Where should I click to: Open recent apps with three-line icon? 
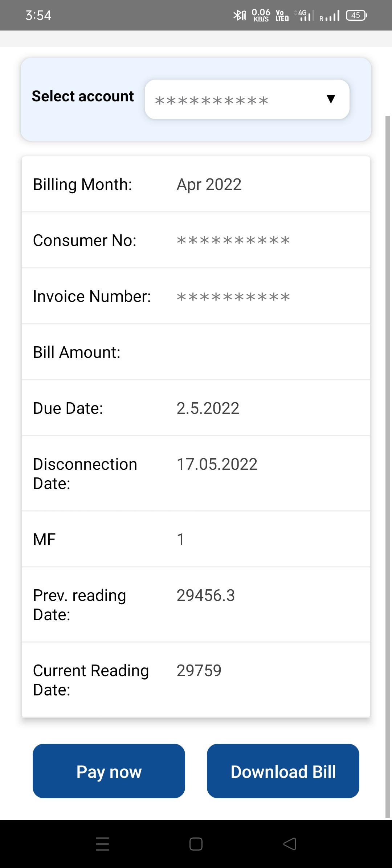click(x=102, y=844)
